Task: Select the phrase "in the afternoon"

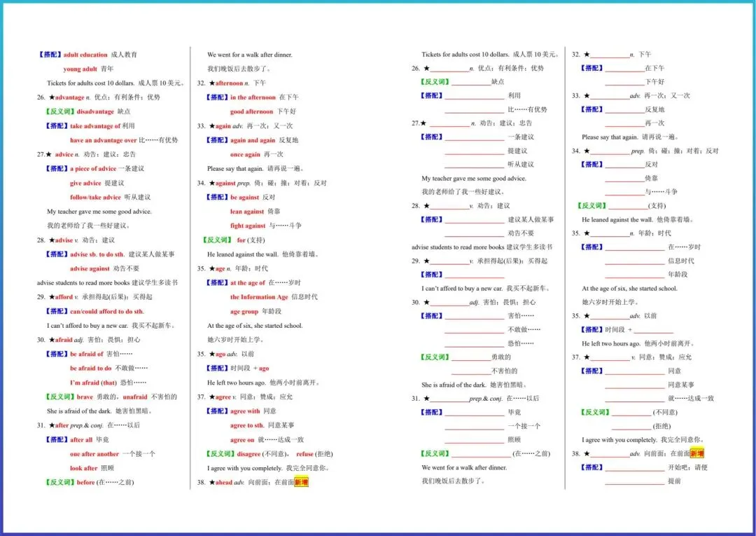Action: [253, 97]
